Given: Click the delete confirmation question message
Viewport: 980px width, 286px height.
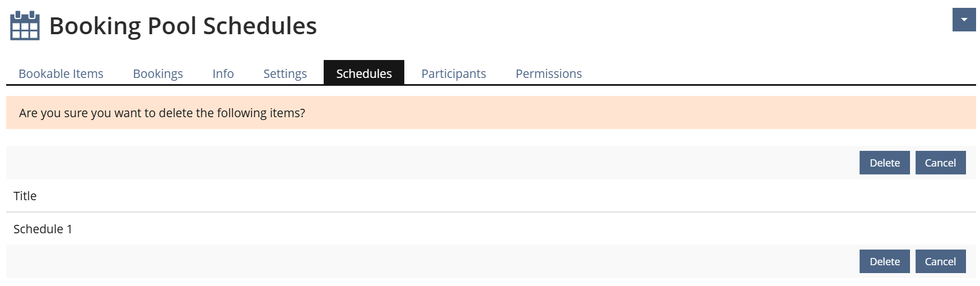Looking at the screenshot, I should (162, 113).
